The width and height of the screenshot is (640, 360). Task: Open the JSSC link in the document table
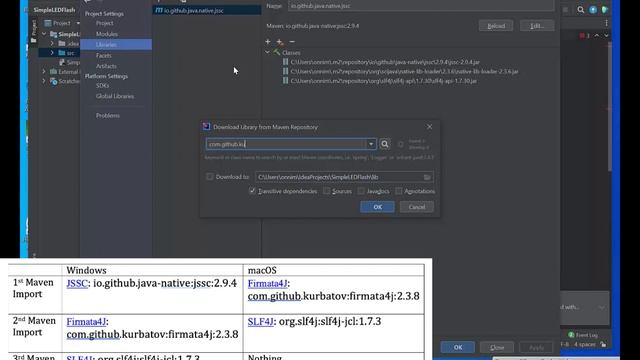tap(77, 283)
